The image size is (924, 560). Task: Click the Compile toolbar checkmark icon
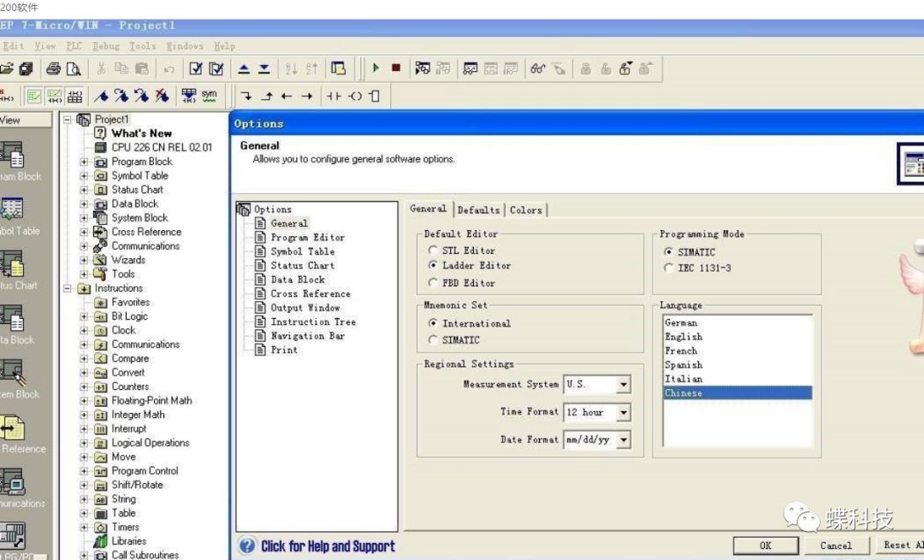coord(196,69)
